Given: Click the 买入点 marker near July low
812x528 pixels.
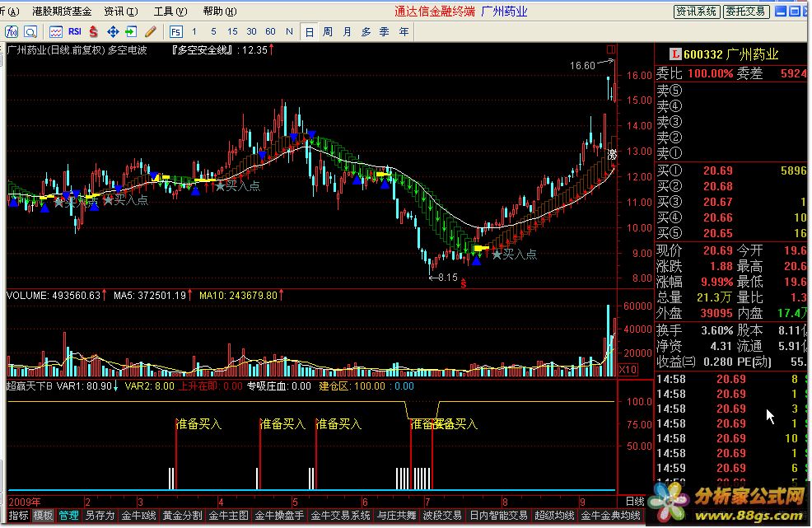Looking at the screenshot, I should click(514, 255).
